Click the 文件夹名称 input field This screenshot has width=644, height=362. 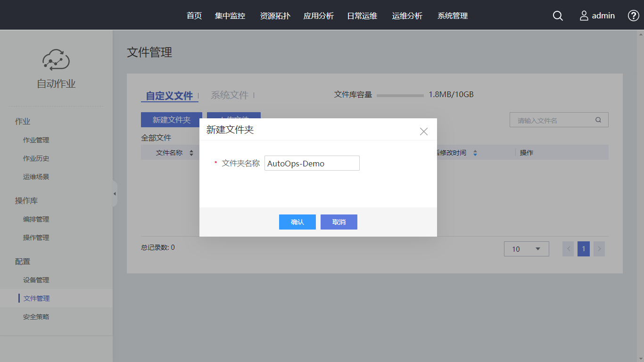click(x=312, y=164)
